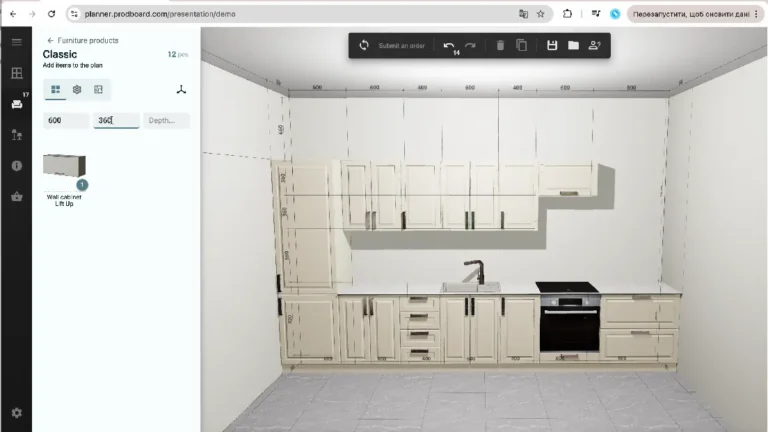Open projects folder icon in toolbar
This screenshot has width=768, height=432.
tap(573, 46)
